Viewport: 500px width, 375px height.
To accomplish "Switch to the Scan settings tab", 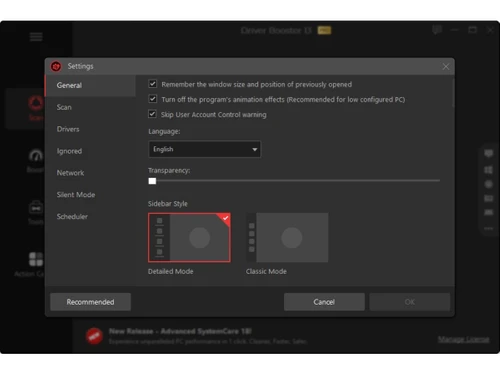I will click(x=90, y=107).
